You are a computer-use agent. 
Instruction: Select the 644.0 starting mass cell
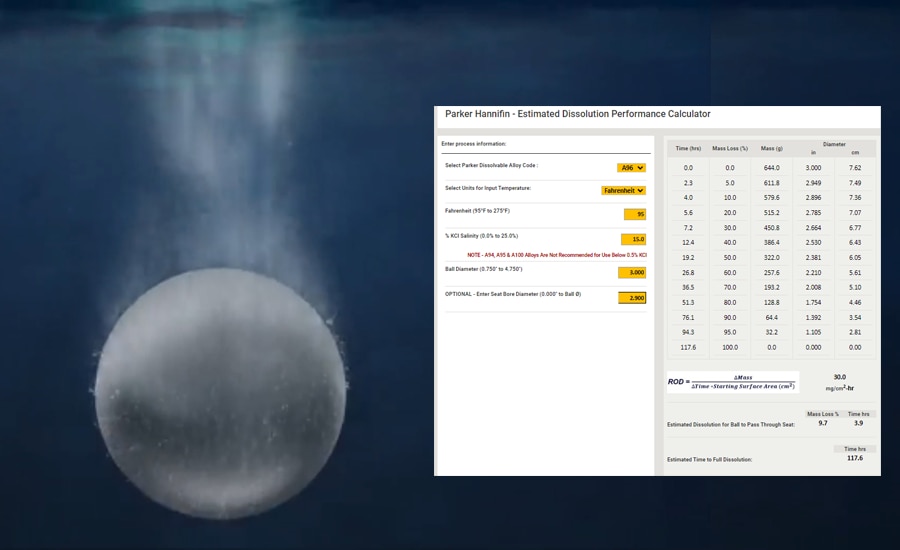click(x=771, y=168)
